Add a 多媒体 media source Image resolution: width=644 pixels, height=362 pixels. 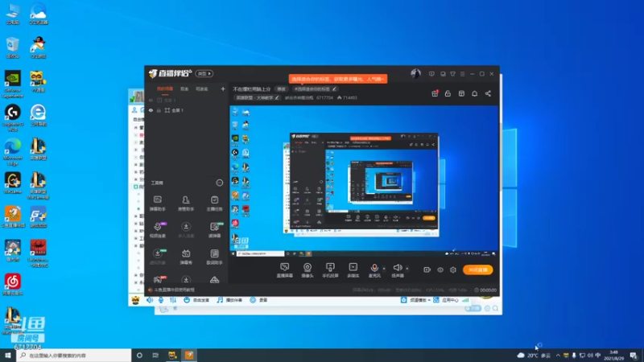[353, 270]
